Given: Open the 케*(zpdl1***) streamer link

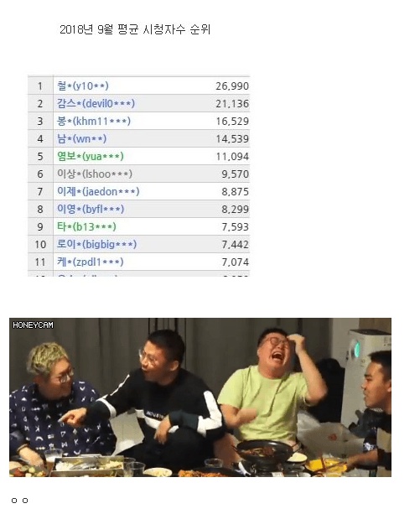Looking at the screenshot, I should (91, 262).
